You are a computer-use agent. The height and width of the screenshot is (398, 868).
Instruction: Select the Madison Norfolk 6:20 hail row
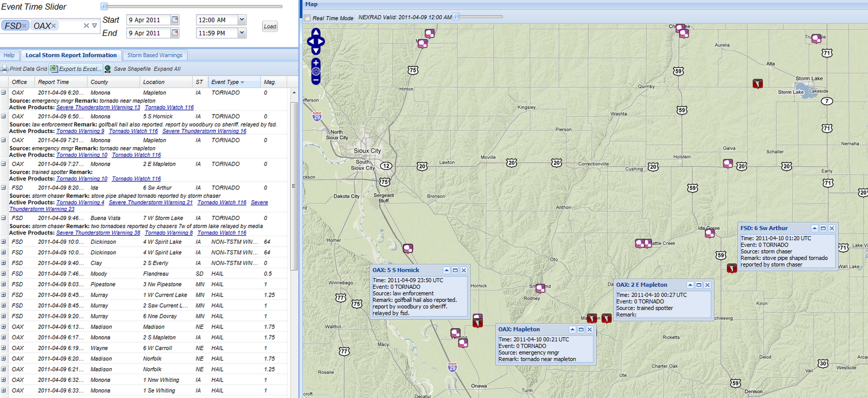pos(144,358)
